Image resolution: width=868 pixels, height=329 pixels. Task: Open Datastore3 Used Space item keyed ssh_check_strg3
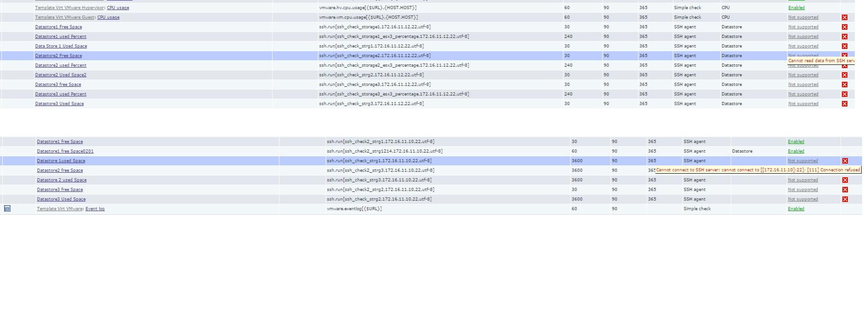point(59,104)
